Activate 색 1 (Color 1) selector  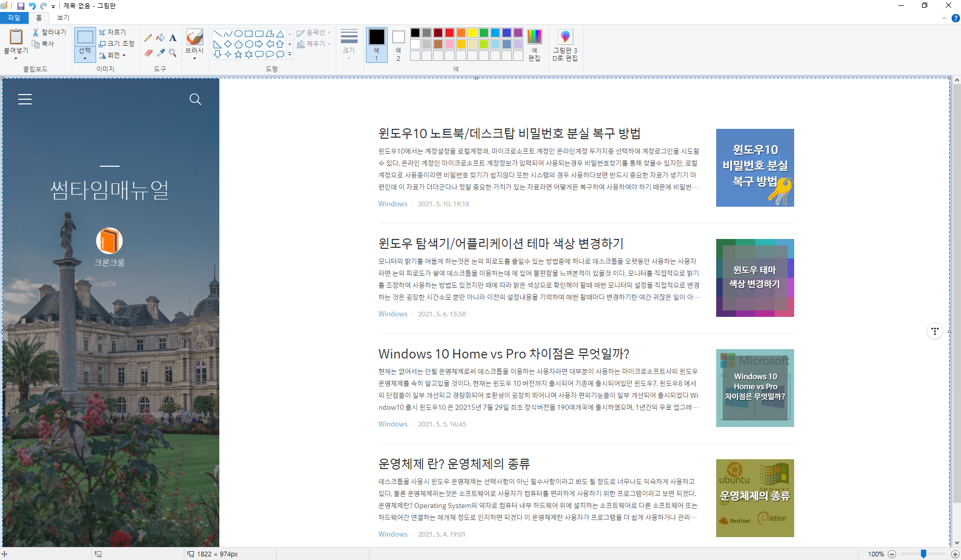pos(377,45)
